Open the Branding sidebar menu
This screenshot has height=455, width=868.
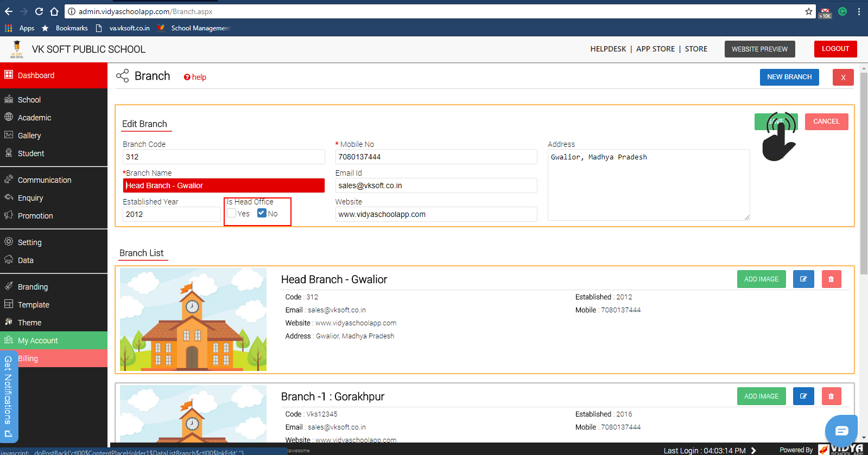point(54,287)
